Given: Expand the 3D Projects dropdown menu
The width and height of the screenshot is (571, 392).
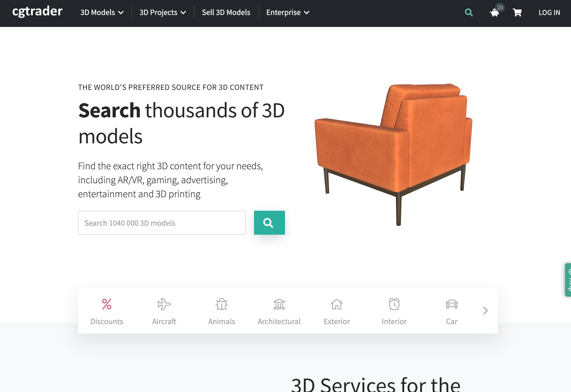Looking at the screenshot, I should point(163,12).
